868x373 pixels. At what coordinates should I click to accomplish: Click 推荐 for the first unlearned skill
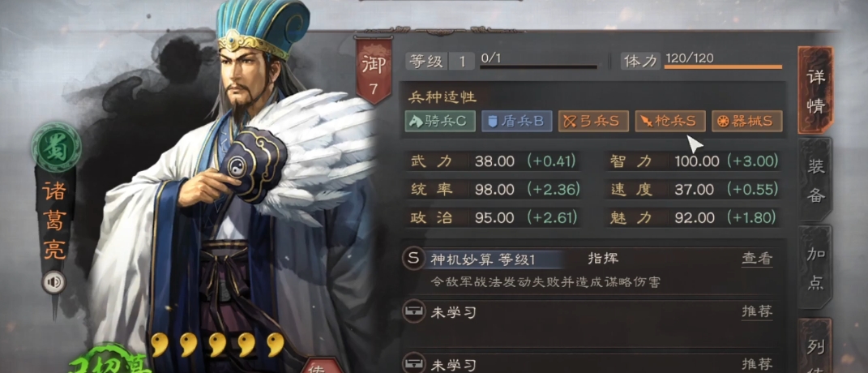757,312
